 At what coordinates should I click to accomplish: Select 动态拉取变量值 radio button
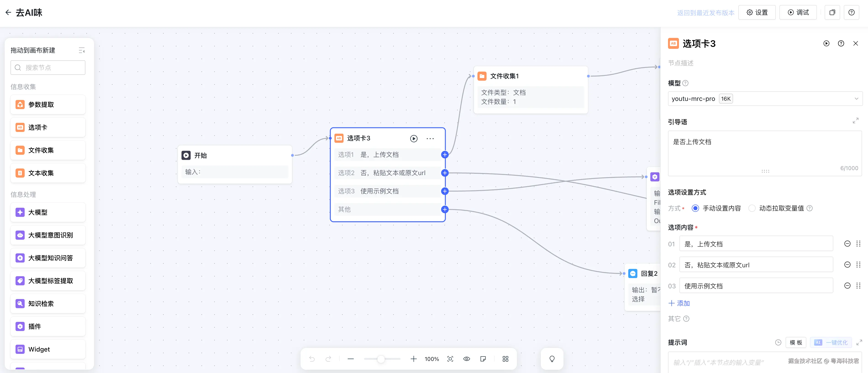(x=752, y=208)
